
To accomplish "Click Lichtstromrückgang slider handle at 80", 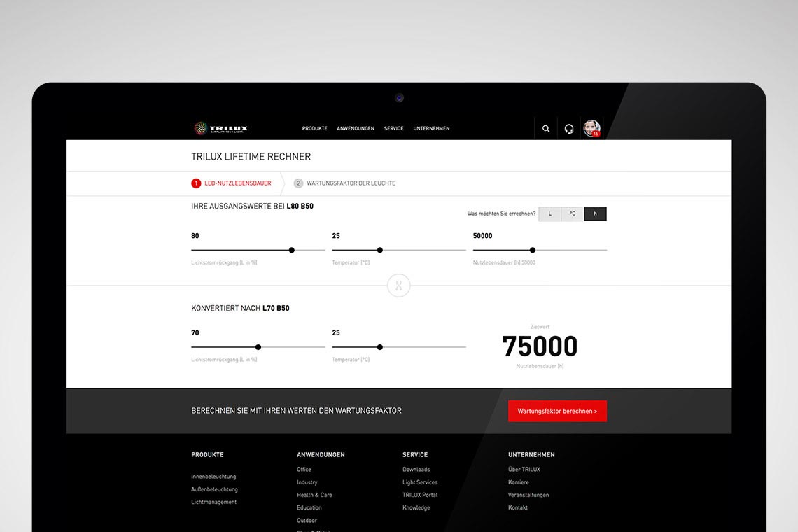I will [x=292, y=250].
